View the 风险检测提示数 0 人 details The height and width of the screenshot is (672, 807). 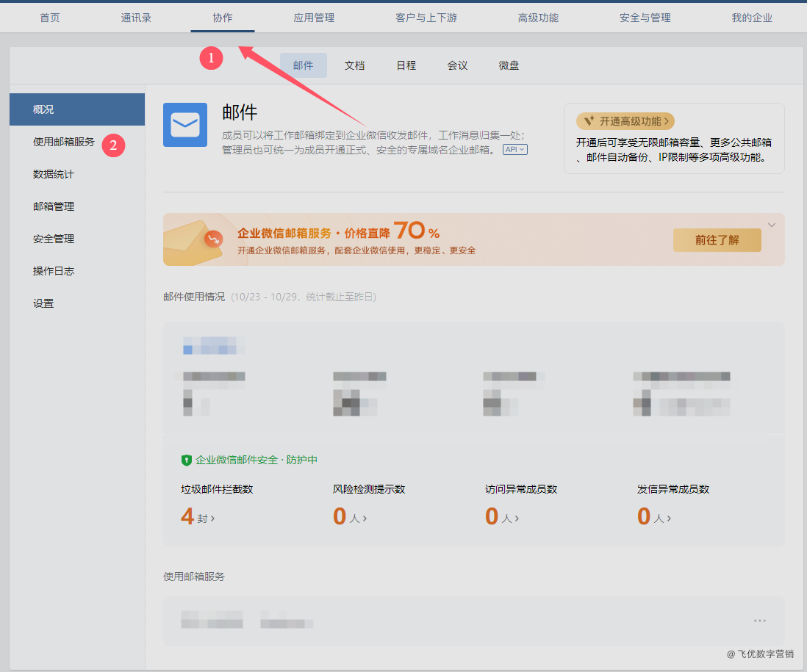pos(350,516)
